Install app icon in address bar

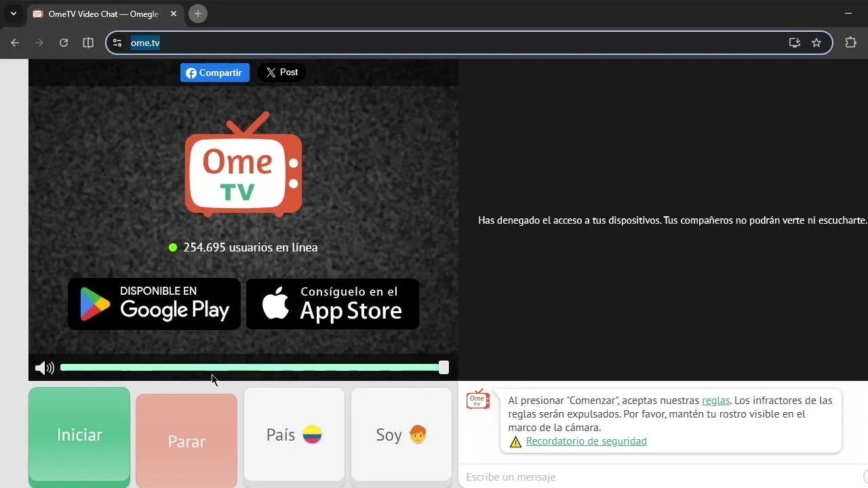click(795, 43)
